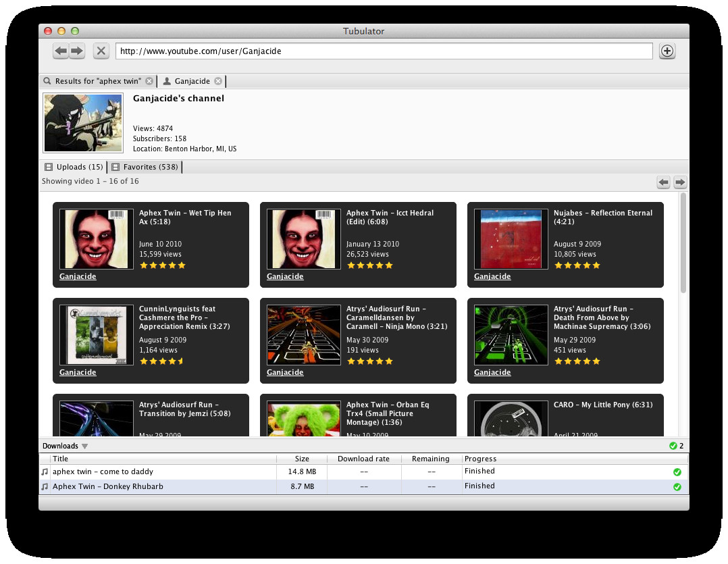Open CunninLynguists Appreciation Remix thumbnail

pos(97,335)
